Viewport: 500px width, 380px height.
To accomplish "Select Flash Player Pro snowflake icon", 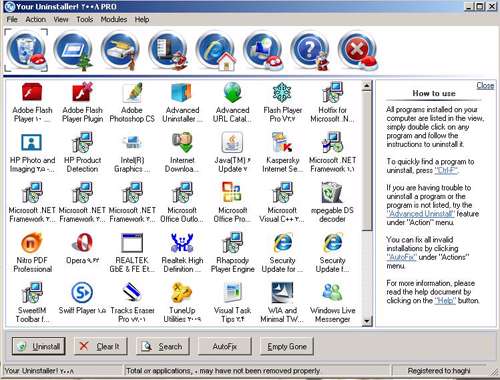I will click(x=282, y=92).
